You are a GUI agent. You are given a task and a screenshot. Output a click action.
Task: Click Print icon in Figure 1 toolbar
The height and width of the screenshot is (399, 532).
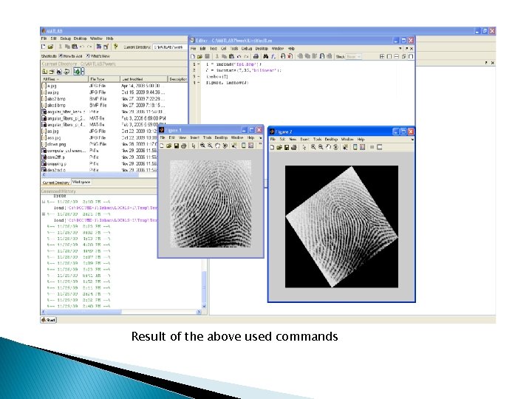pyautogui.click(x=183, y=146)
